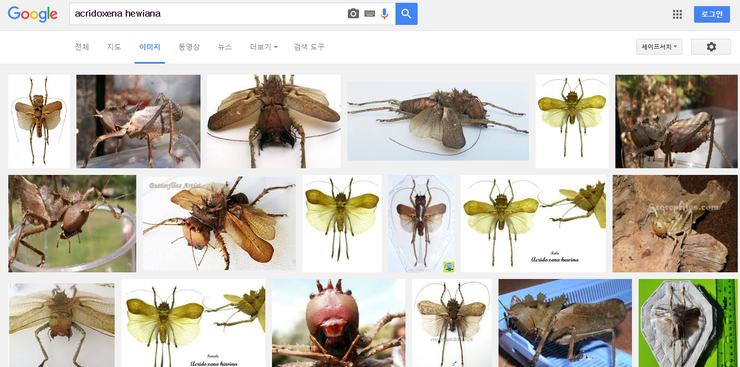This screenshot has width=740, height=367.
Task: Open the Google apps grid icon
Action: coord(677,14)
